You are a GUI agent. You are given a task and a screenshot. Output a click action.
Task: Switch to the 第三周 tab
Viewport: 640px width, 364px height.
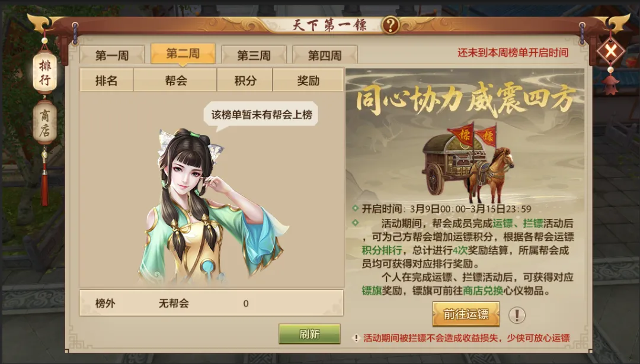tap(254, 54)
